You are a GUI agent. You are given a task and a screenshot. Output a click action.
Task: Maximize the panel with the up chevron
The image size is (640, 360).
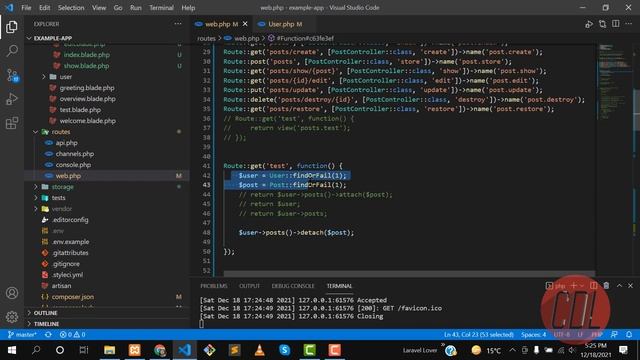click(619, 286)
